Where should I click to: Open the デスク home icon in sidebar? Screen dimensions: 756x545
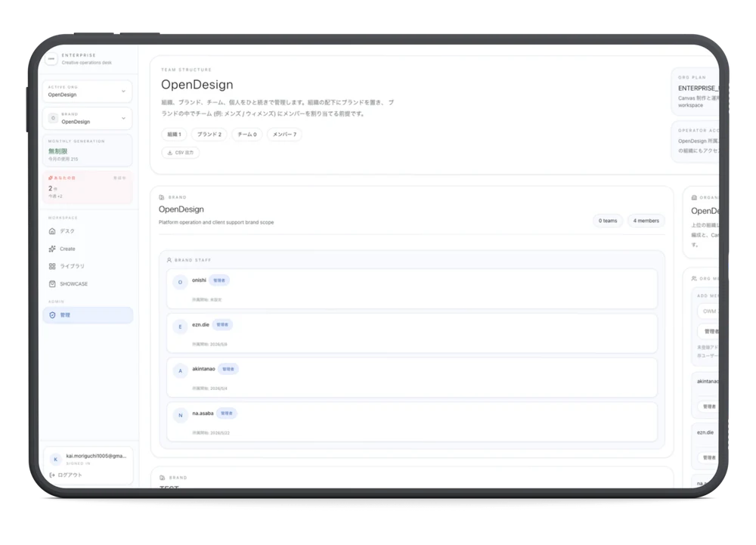pos(52,231)
